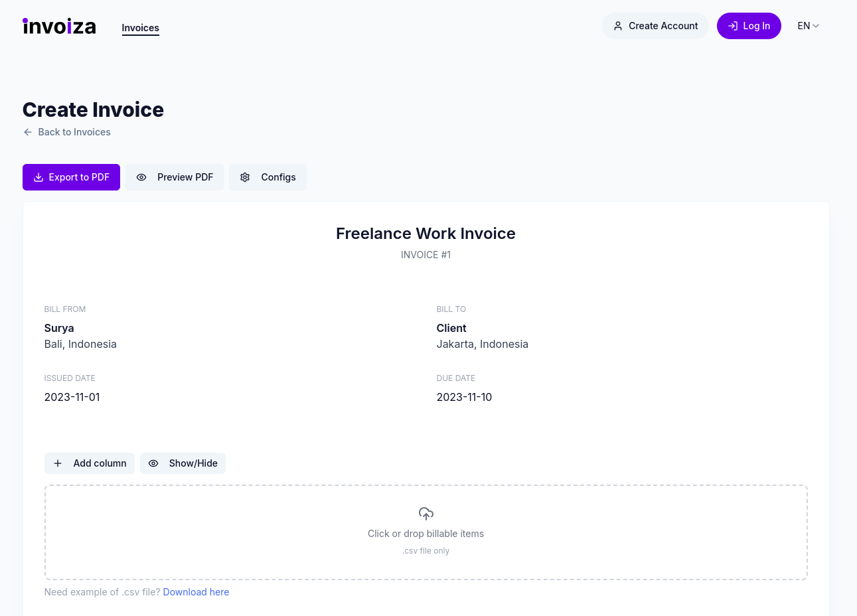Click the download icon in Export to PDF

[x=39, y=177]
